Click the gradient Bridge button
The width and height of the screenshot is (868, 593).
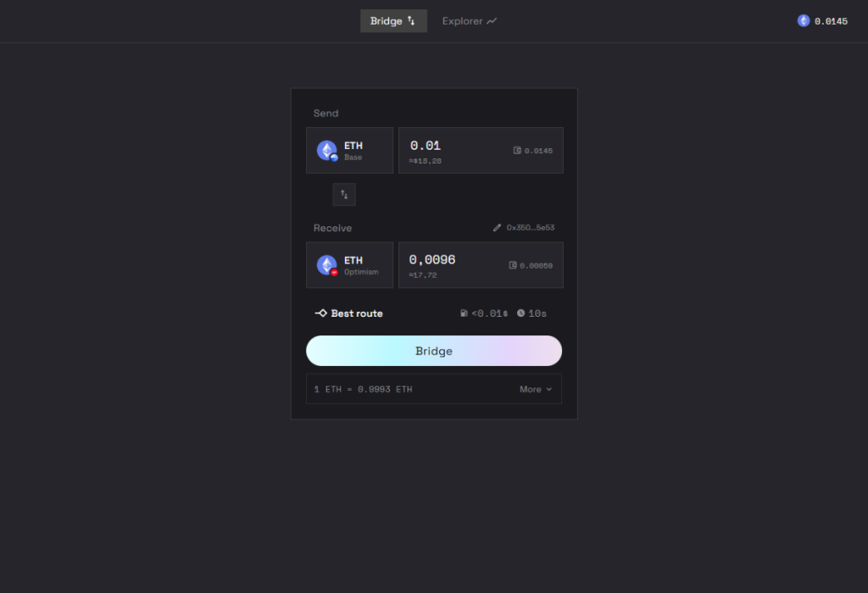click(x=434, y=351)
